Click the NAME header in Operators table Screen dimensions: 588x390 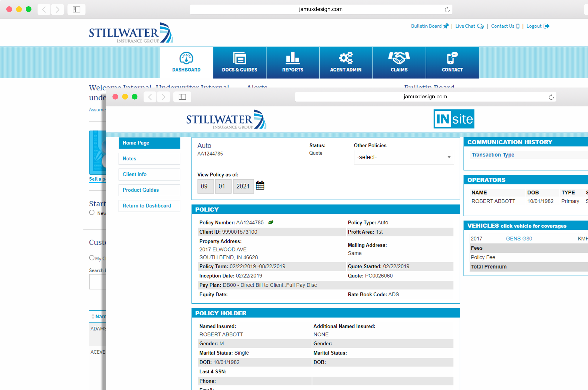(x=479, y=192)
